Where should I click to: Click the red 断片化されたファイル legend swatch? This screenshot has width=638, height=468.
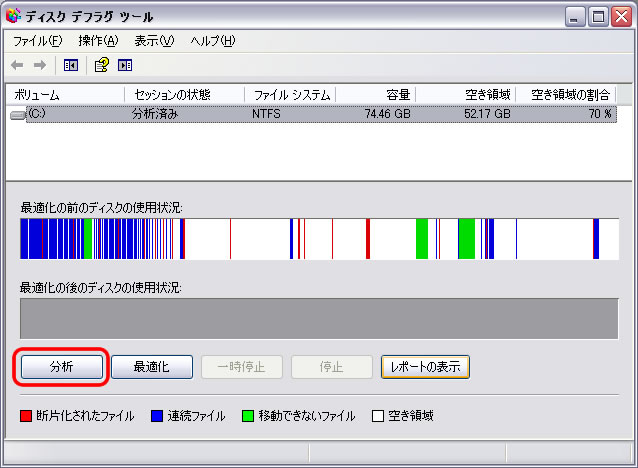26,416
